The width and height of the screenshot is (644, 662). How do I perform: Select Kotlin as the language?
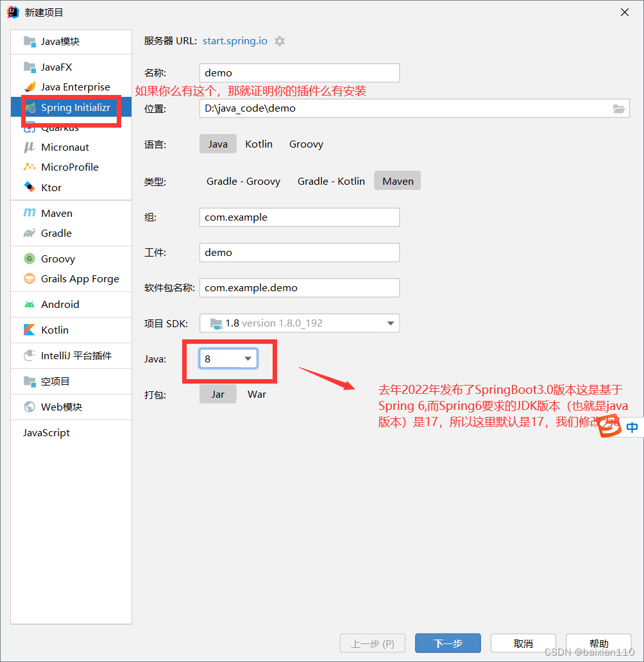coord(259,144)
